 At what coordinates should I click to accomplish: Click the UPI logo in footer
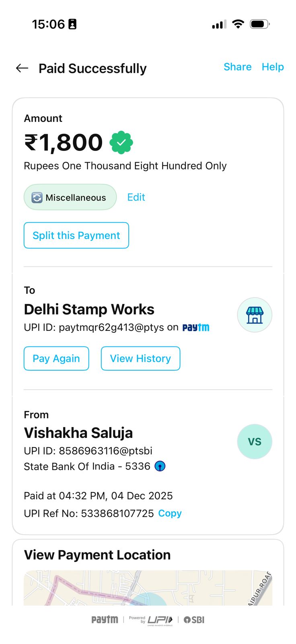point(160,620)
